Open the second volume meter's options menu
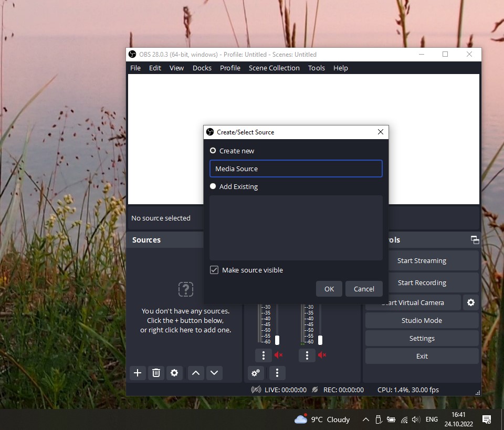 click(307, 355)
